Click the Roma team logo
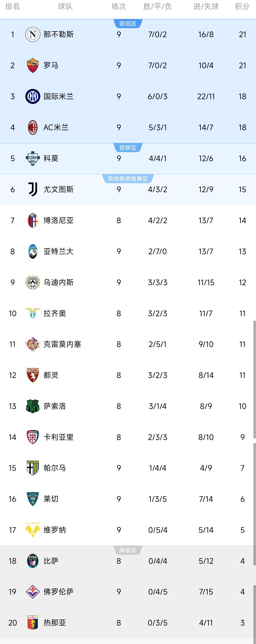Image resolution: width=256 pixels, height=644 pixels. pyautogui.click(x=32, y=66)
